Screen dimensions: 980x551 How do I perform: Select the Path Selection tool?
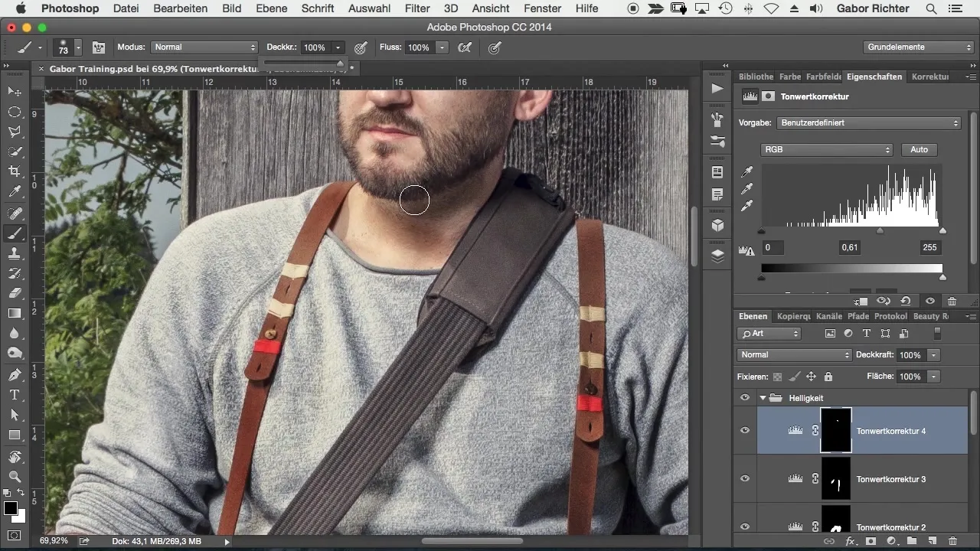click(14, 415)
